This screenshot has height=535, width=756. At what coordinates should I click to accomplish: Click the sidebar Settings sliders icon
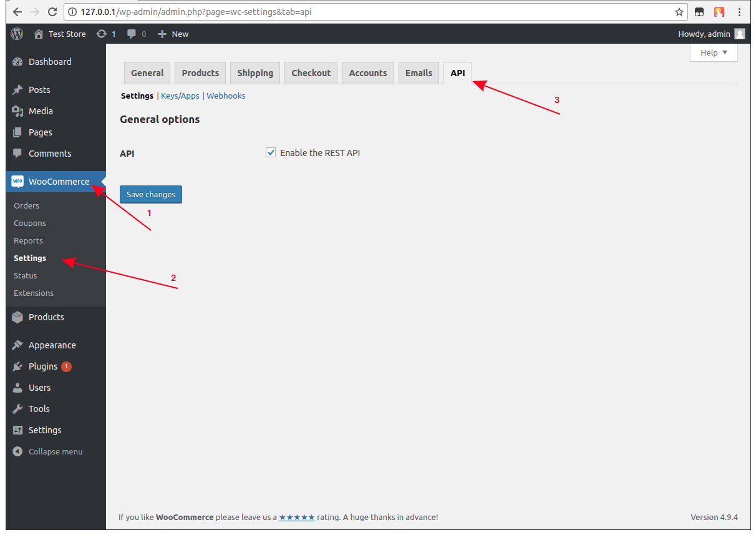click(x=17, y=430)
